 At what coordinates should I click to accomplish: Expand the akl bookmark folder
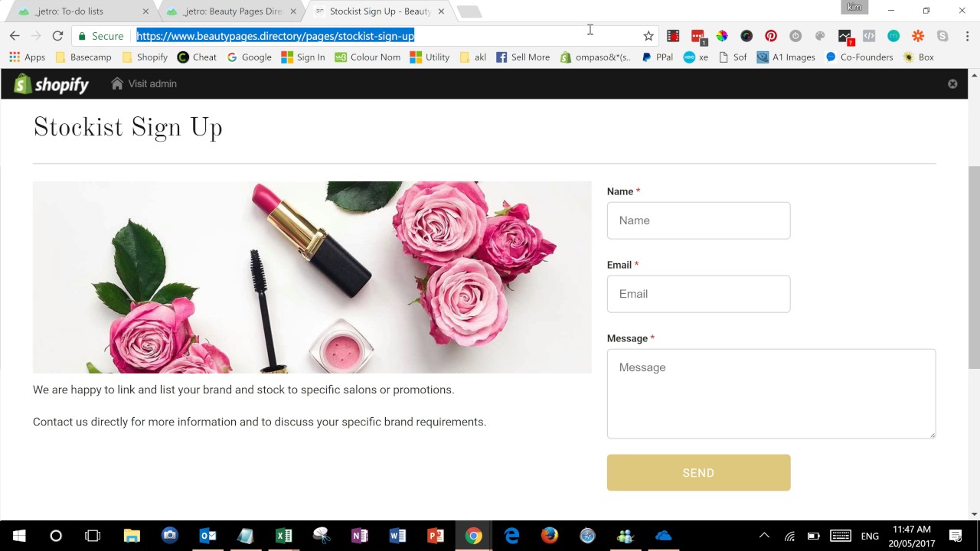click(x=473, y=57)
